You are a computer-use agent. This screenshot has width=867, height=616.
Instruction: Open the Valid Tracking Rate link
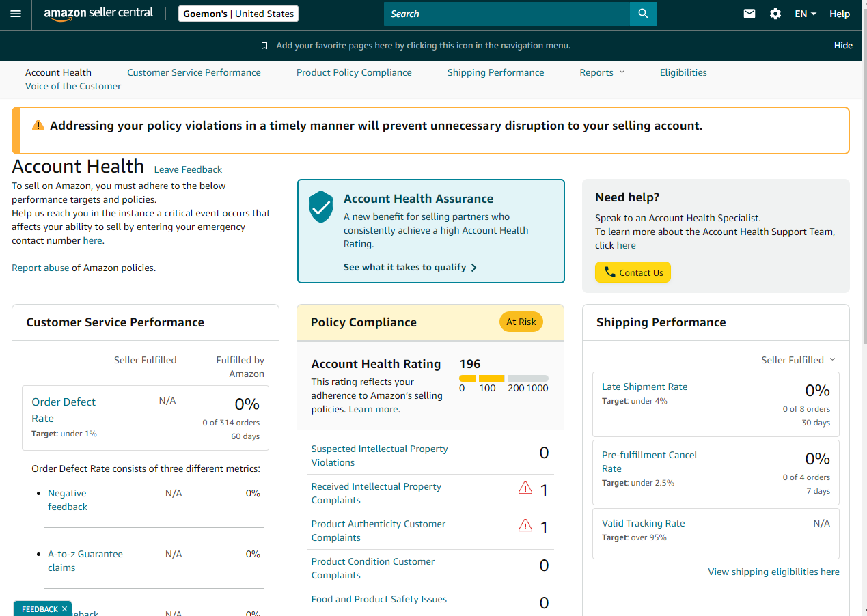point(643,523)
